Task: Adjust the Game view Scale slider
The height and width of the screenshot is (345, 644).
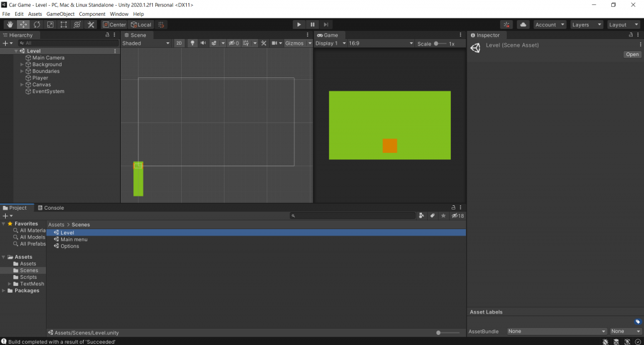Action: point(437,43)
